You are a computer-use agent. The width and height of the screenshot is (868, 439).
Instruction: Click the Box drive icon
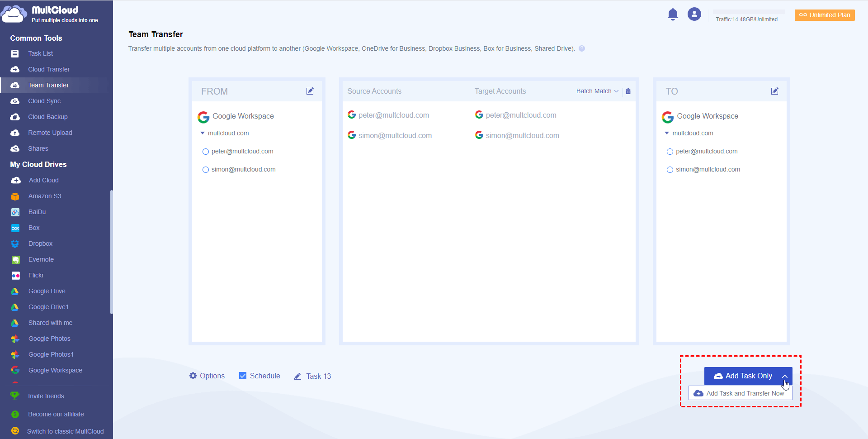tap(15, 228)
